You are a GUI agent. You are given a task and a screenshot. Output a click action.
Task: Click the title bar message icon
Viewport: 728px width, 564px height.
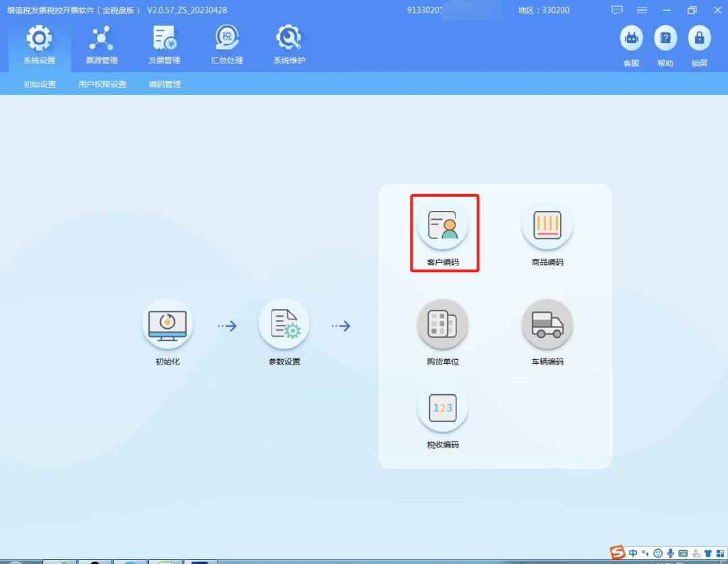617,10
